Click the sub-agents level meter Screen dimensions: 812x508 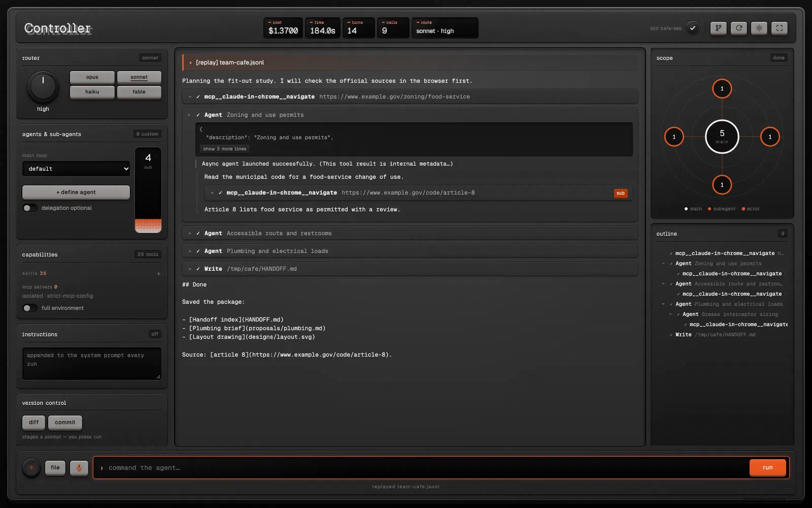(x=148, y=190)
